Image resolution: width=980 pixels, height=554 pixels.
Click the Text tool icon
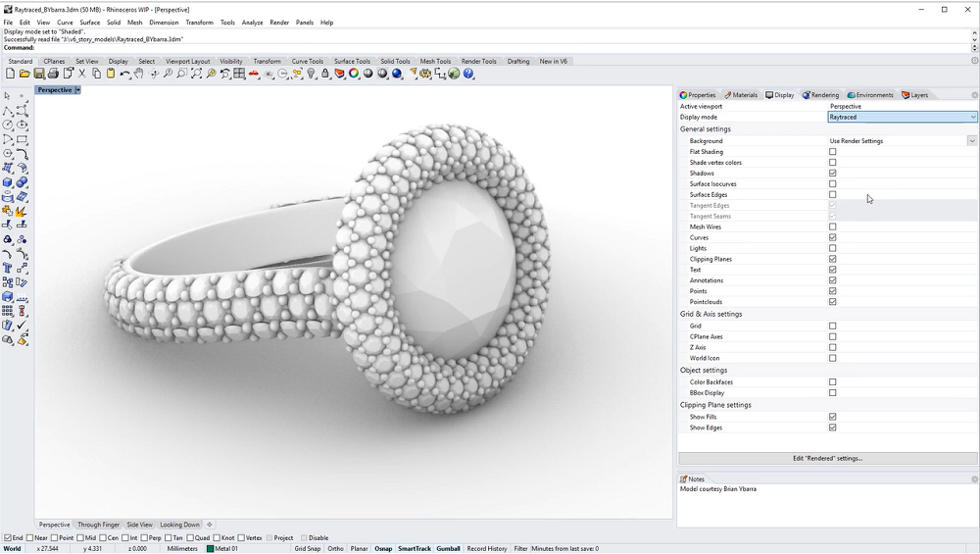tap(8, 267)
